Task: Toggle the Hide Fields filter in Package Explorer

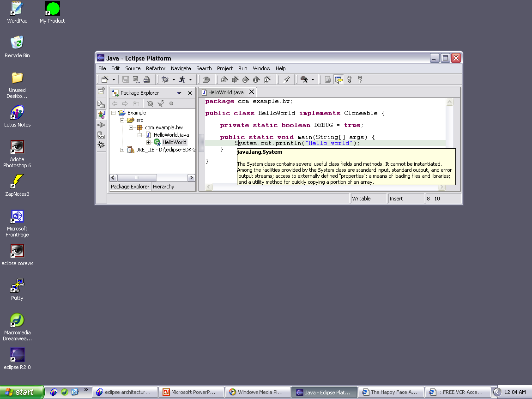Action: pyautogui.click(x=150, y=104)
